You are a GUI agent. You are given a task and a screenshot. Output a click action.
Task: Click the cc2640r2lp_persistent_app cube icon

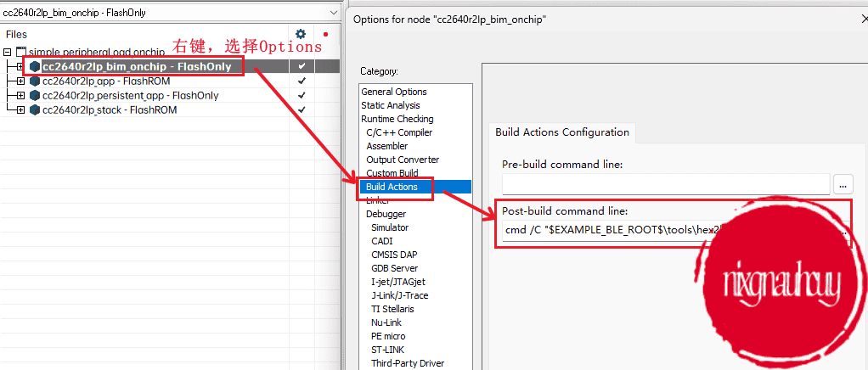pyautogui.click(x=35, y=96)
